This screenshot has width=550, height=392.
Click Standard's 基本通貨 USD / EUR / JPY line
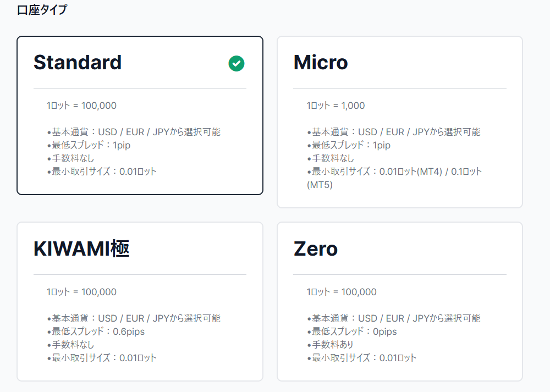pyautogui.click(x=134, y=132)
